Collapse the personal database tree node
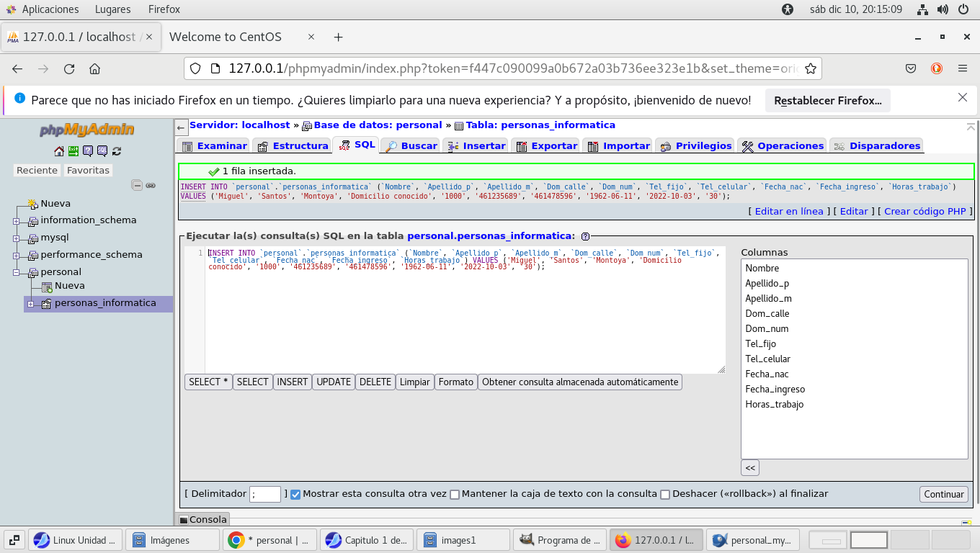Screen dimensions: 980x553 tap(16, 272)
